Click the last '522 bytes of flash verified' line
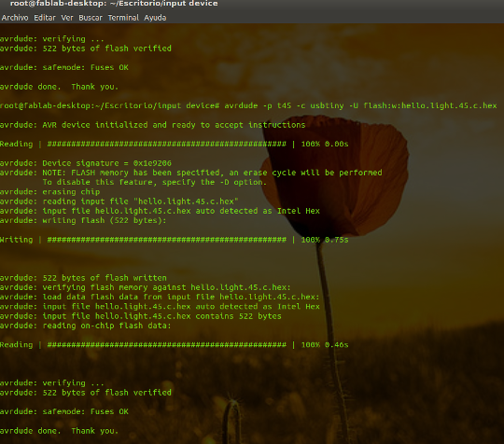 pyautogui.click(x=86, y=393)
